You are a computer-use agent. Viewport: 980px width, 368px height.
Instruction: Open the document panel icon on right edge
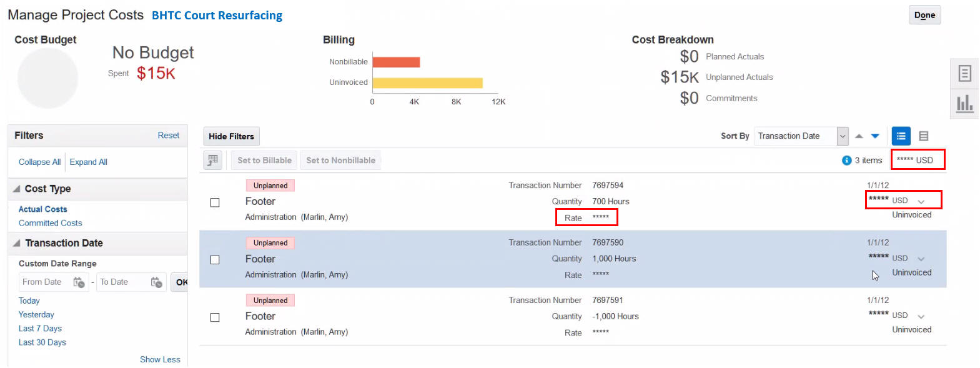pyautogui.click(x=964, y=74)
